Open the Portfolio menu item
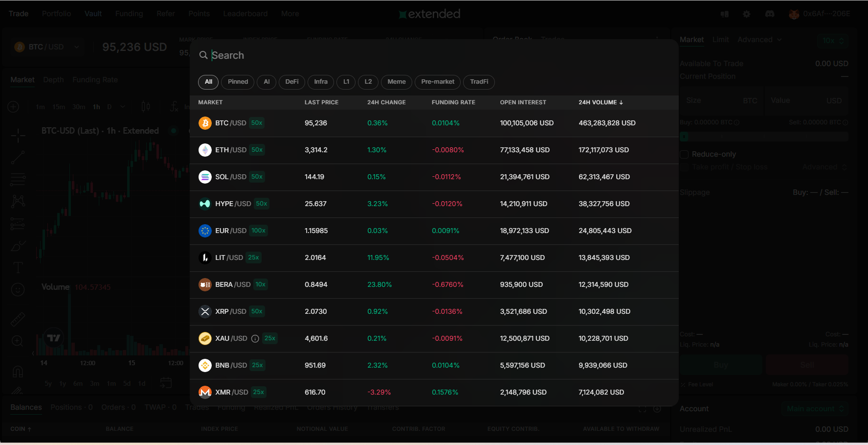 [x=56, y=14]
